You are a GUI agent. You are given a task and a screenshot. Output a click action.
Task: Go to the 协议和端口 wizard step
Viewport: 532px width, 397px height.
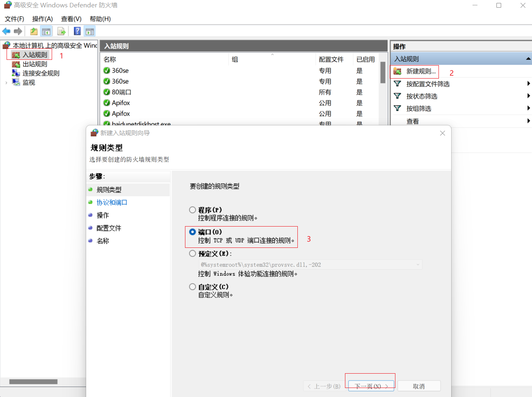112,202
